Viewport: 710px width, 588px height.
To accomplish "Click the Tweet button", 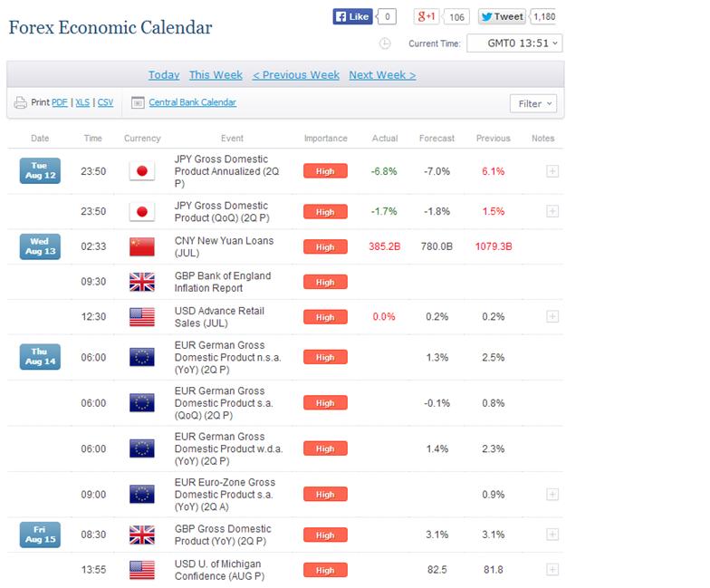I will [x=502, y=16].
